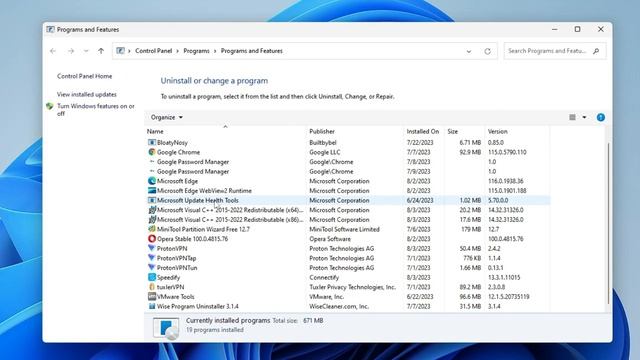Click the Microsoft Edge icon in list
The width and height of the screenshot is (640, 360).
click(152, 181)
